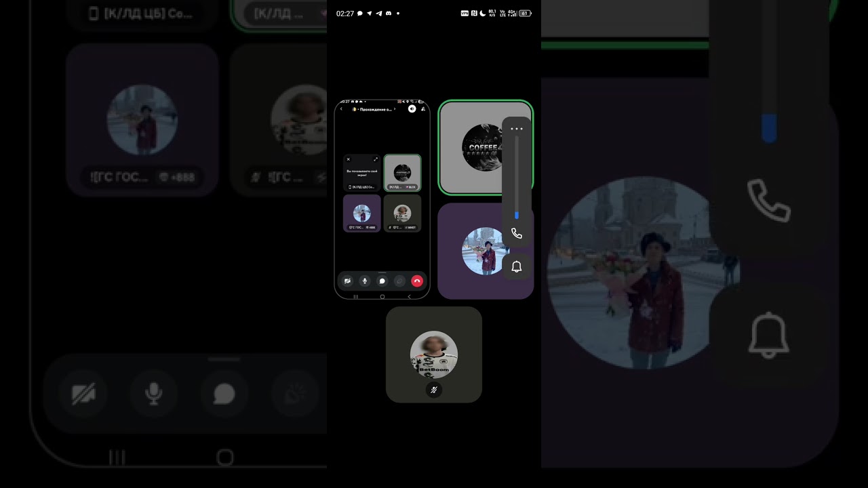Tap 'Вы показываете свой экран!' text
Viewport: 868px width, 488px height.
pos(361,173)
